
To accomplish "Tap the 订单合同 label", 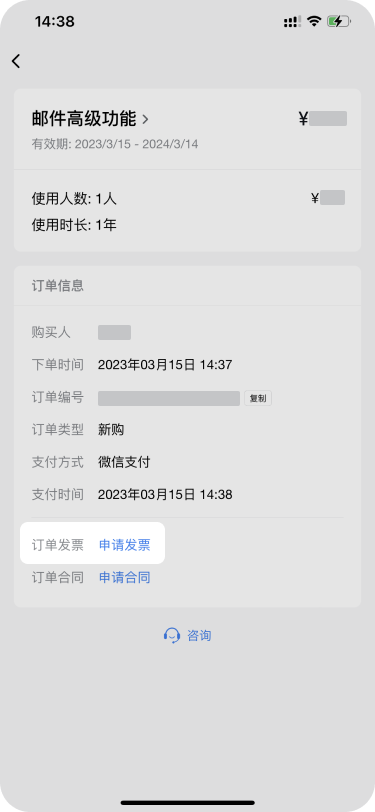I will click(x=57, y=577).
